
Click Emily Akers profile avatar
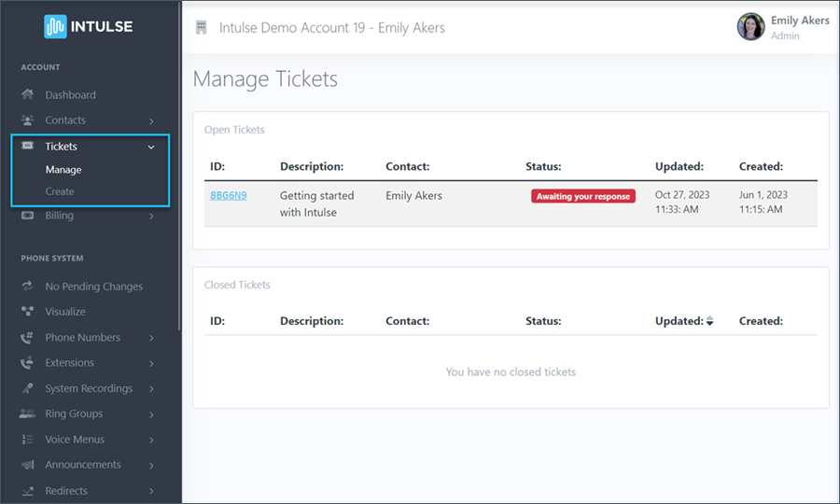(750, 26)
